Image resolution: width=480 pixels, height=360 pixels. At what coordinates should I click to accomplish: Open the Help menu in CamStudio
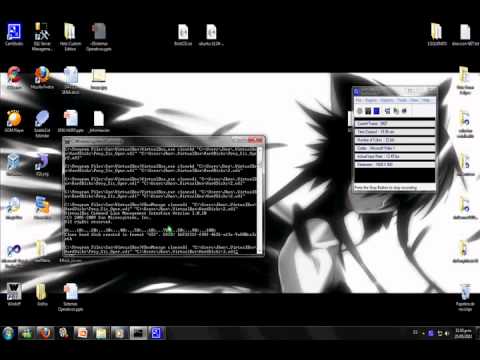point(426,100)
